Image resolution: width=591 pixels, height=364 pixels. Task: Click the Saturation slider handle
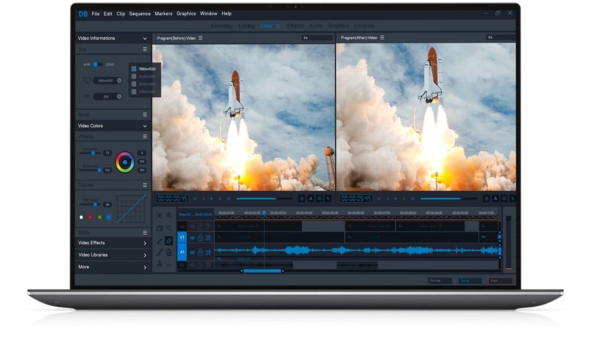coord(93,153)
